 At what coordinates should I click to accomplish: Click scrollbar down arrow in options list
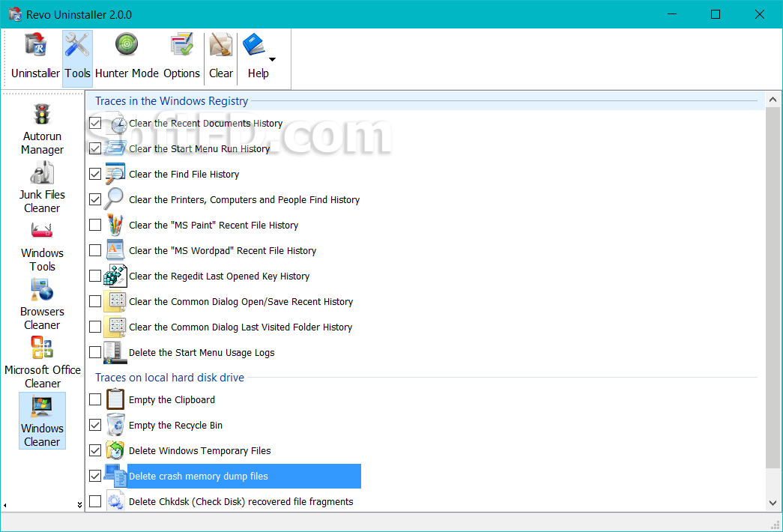click(773, 503)
